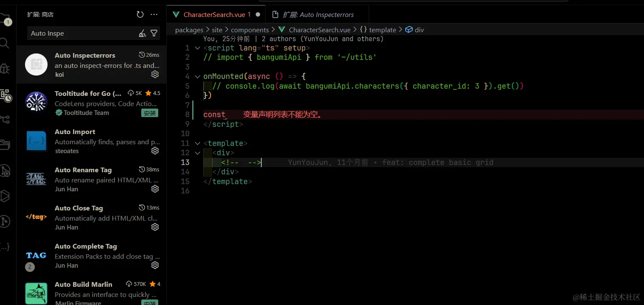This screenshot has width=644, height=305.
Task: Click the Auto Import extension icon
Action: (x=36, y=141)
